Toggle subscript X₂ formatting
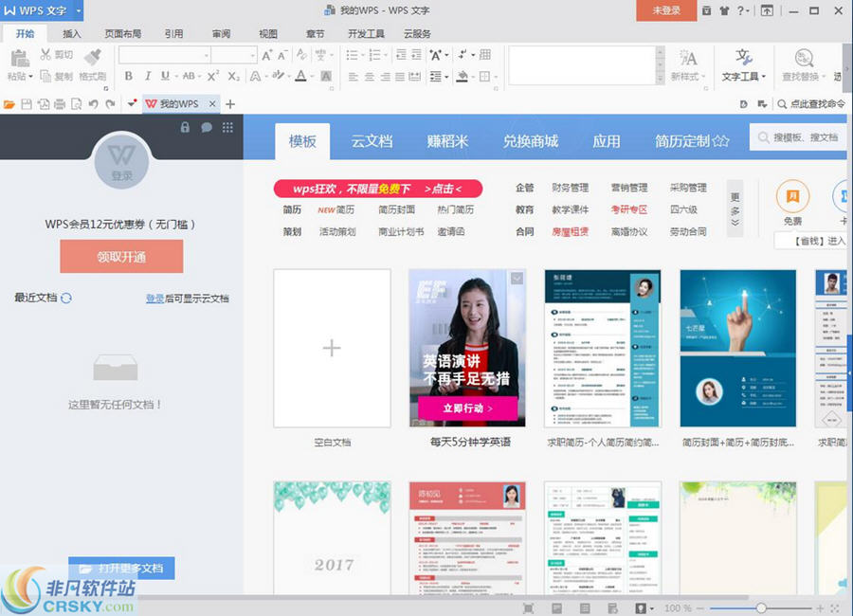 [233, 76]
